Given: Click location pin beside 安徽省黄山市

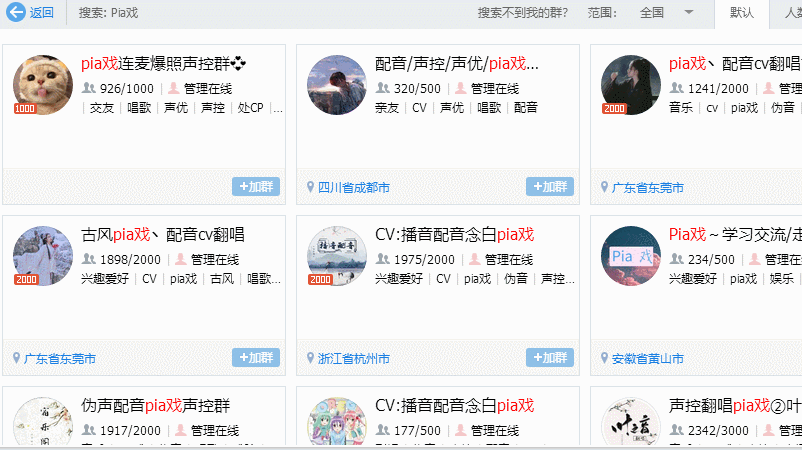Looking at the screenshot, I should 605,358.
